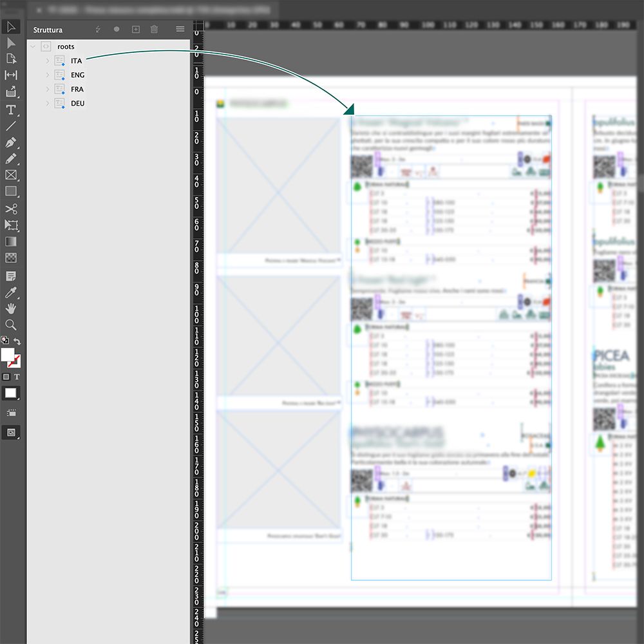
Task: Open the Struttura panel menu
Action: pos(180,29)
